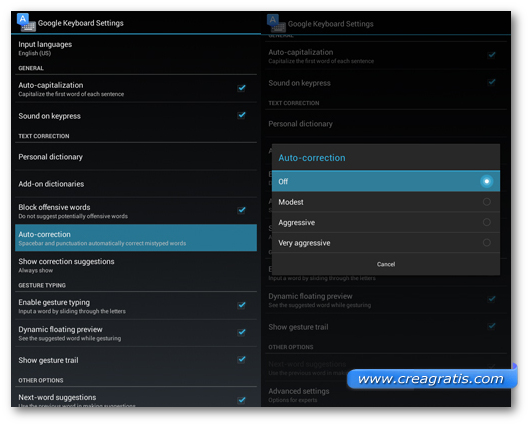Select Very aggressive auto-correction level
This screenshot has height=426, width=530.
pos(386,242)
